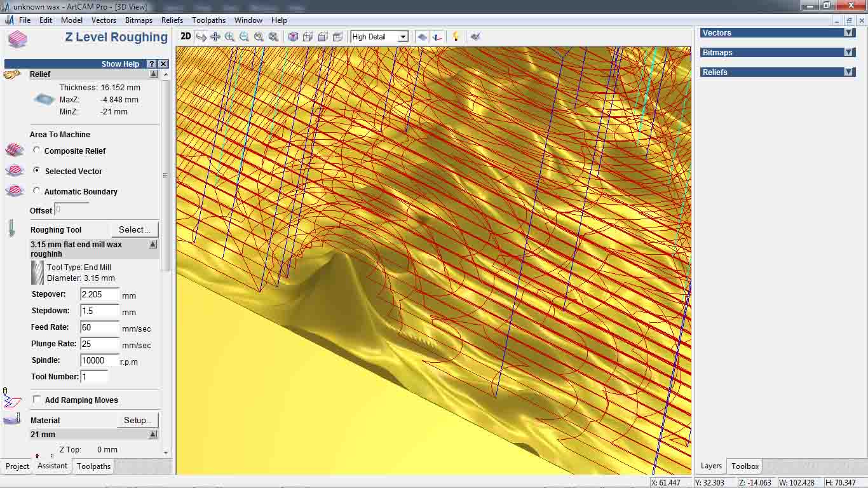Switch to the Toolbox tab

[x=745, y=466]
